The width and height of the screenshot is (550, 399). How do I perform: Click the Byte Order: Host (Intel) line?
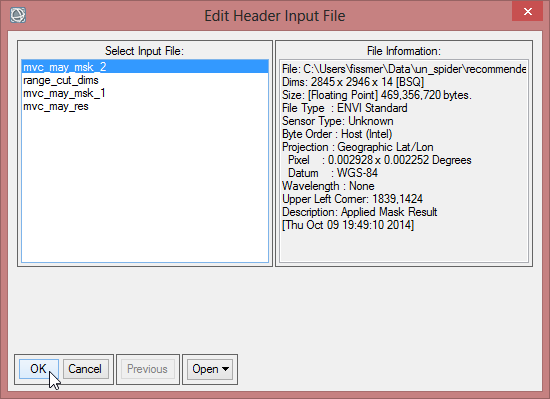(337, 134)
